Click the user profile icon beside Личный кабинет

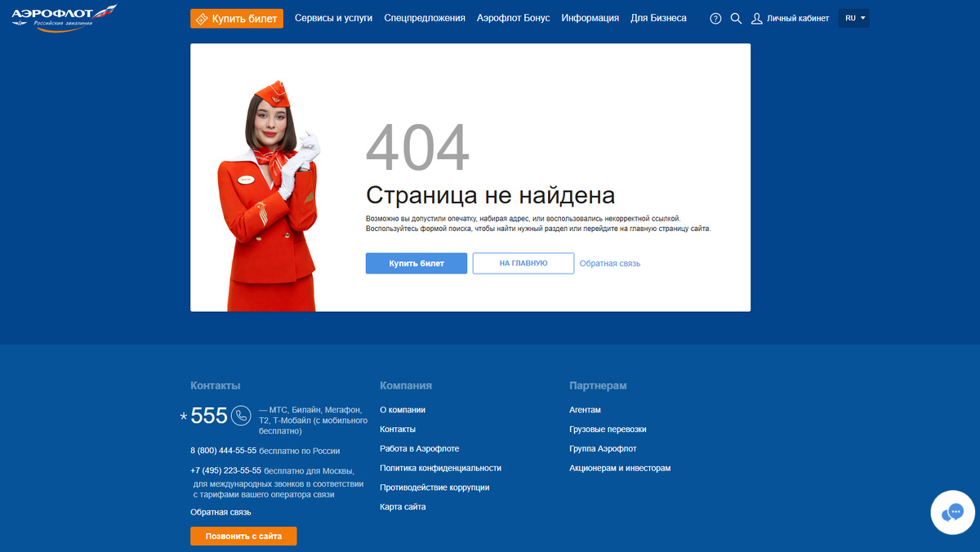pos(757,18)
